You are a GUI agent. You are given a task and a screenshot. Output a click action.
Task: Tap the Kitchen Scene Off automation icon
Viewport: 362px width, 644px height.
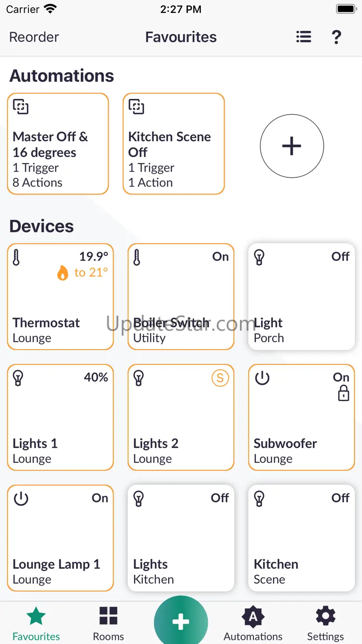pos(136,106)
